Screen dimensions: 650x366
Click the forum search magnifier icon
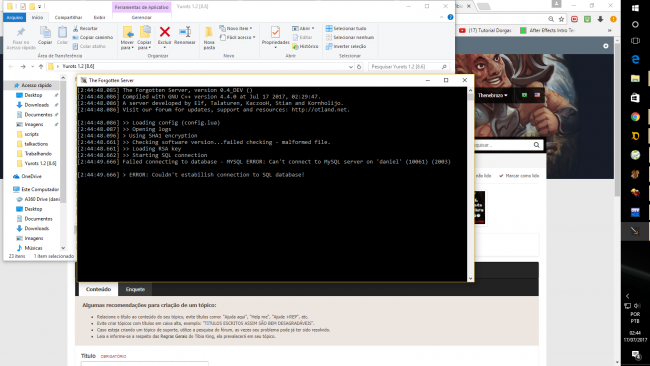536,145
